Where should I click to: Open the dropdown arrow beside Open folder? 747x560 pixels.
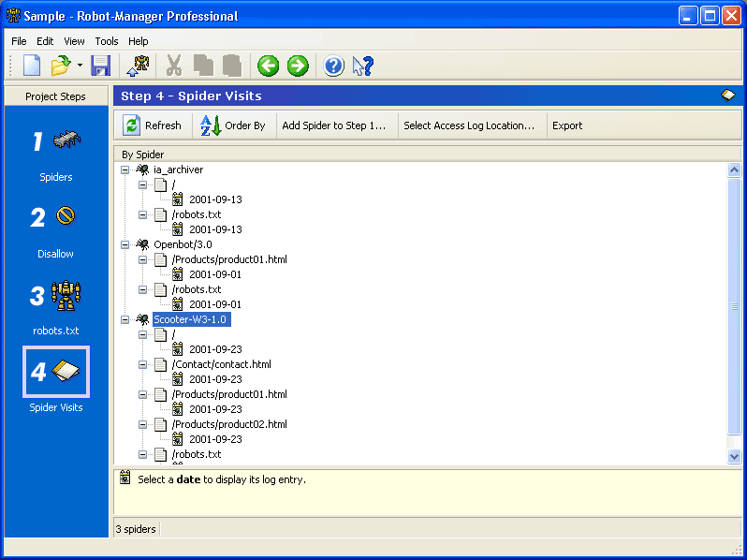(80, 66)
